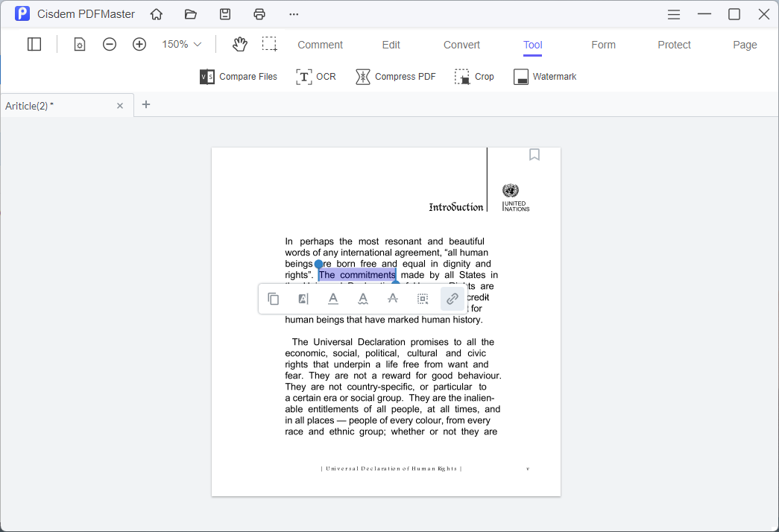Click the Compare Files button
The image size is (779, 532).
239,77
